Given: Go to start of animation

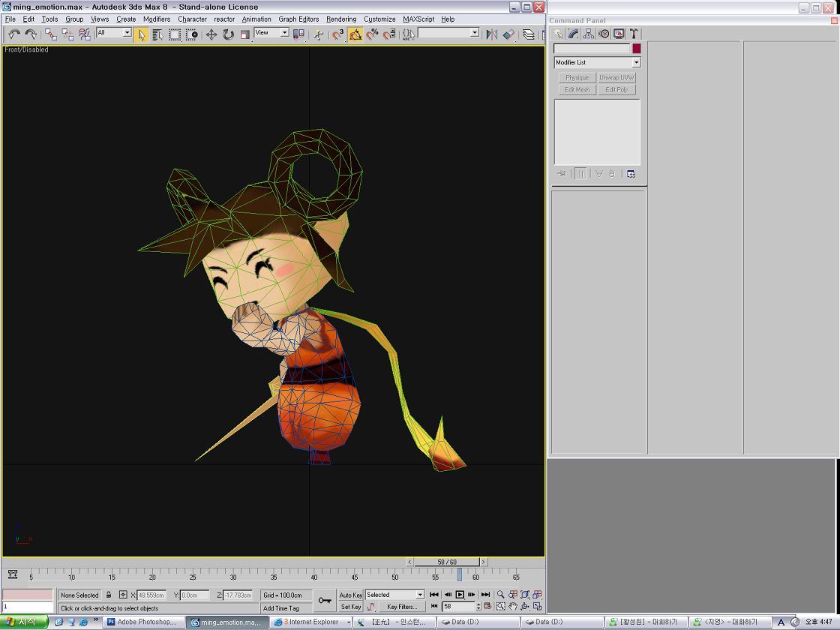Looking at the screenshot, I should pyautogui.click(x=434, y=595).
